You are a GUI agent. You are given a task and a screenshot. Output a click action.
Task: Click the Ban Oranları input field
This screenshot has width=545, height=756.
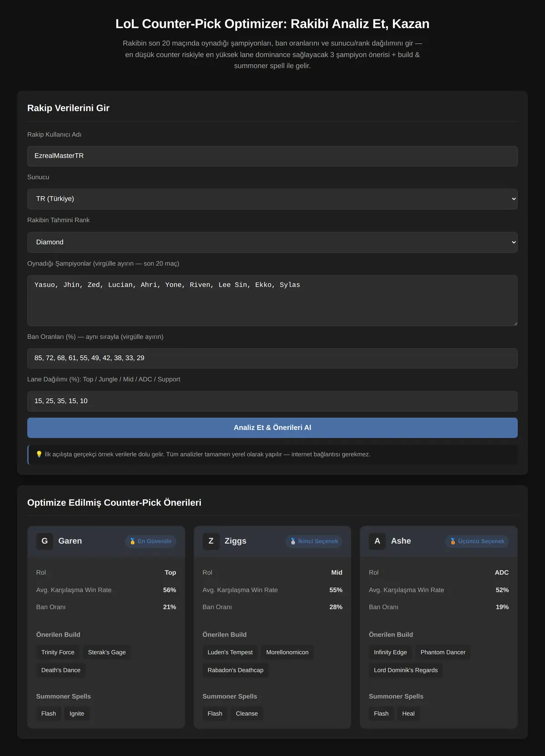pyautogui.click(x=272, y=358)
